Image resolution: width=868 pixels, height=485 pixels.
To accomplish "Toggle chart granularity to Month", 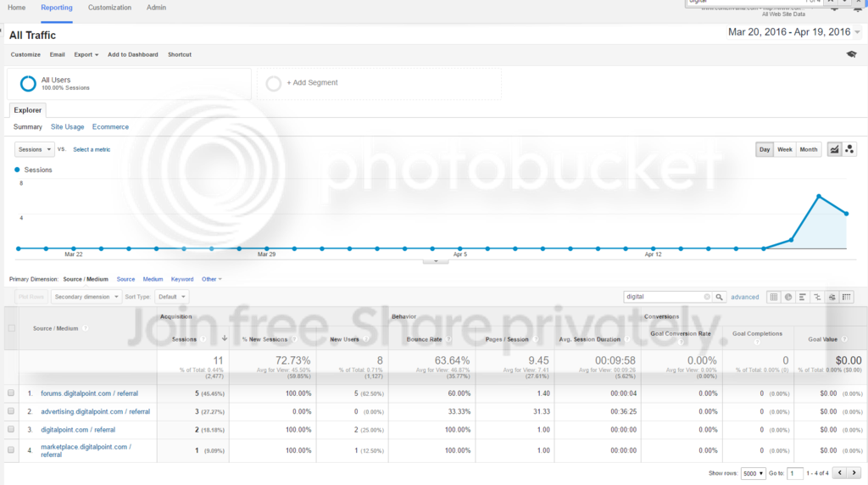I will coord(808,149).
